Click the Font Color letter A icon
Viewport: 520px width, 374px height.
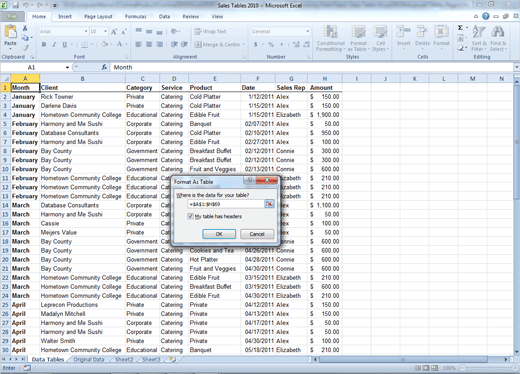(119, 44)
